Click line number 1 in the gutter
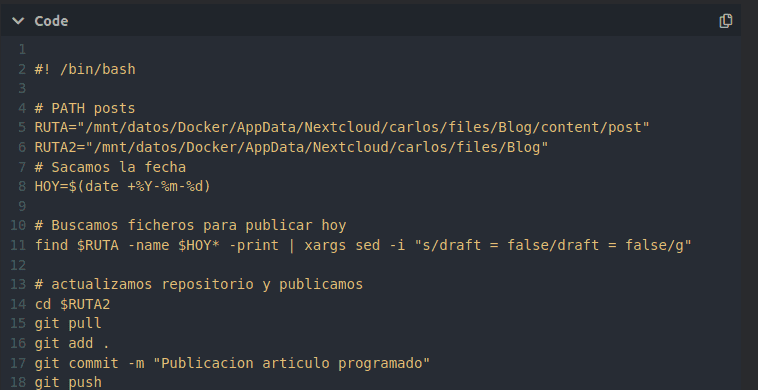Screen dimensions: 758x390 click(x=22, y=49)
